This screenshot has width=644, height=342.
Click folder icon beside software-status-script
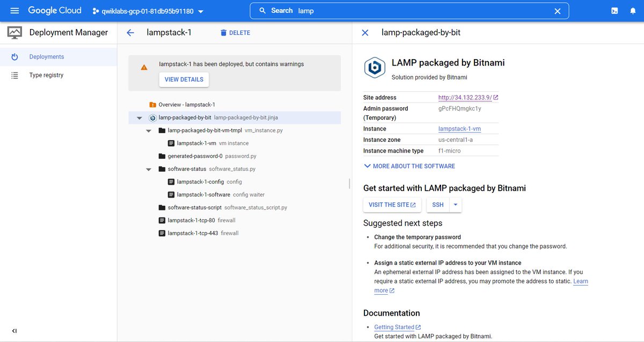tap(162, 208)
